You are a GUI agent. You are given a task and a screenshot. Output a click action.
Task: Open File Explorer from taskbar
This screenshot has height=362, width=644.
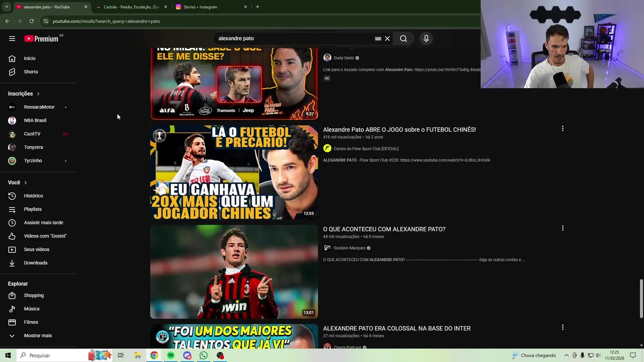[137, 355]
